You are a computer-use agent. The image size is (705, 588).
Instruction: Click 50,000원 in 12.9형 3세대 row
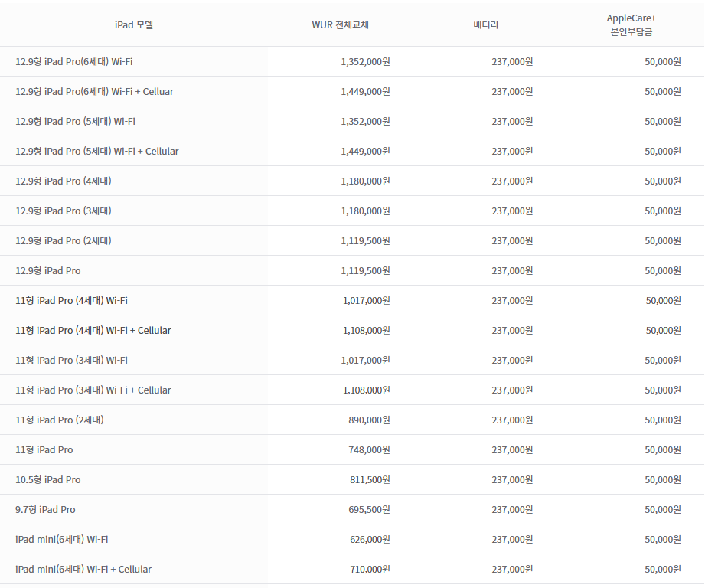(663, 211)
